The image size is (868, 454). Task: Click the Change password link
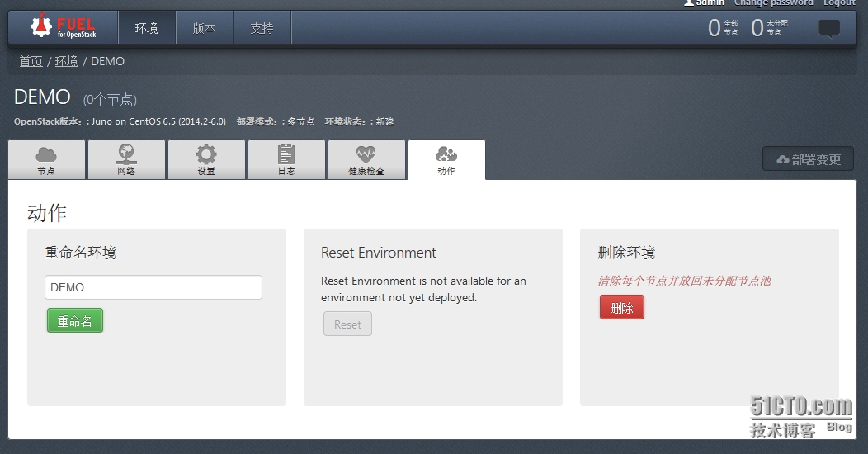[x=773, y=2]
